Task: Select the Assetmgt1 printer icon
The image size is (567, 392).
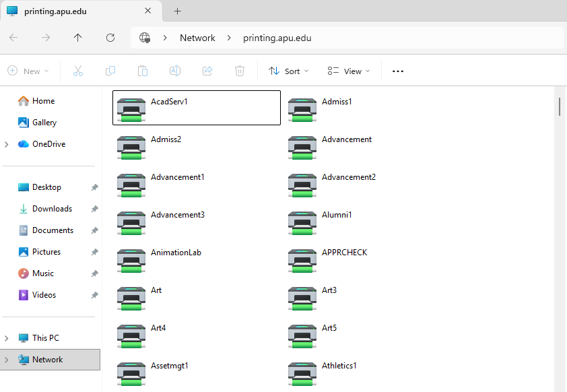Action: 131,374
